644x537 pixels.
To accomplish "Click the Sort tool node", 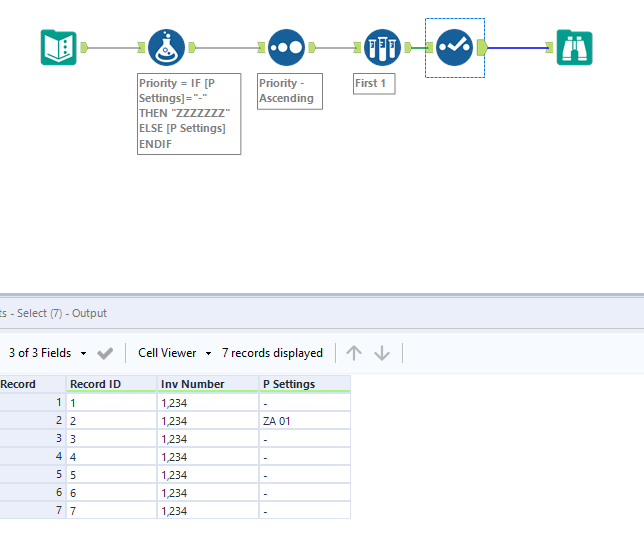I will (286, 47).
